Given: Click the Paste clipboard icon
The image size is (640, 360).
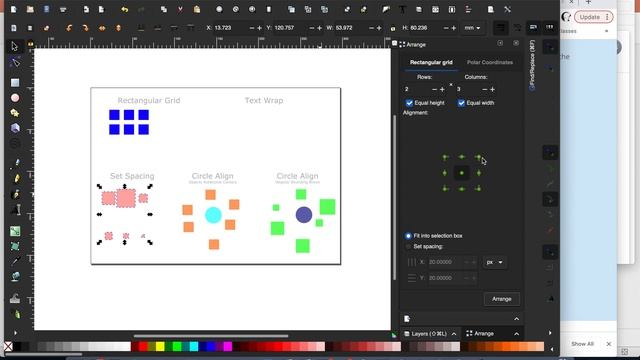Looking at the screenshot, I should tap(197, 9).
